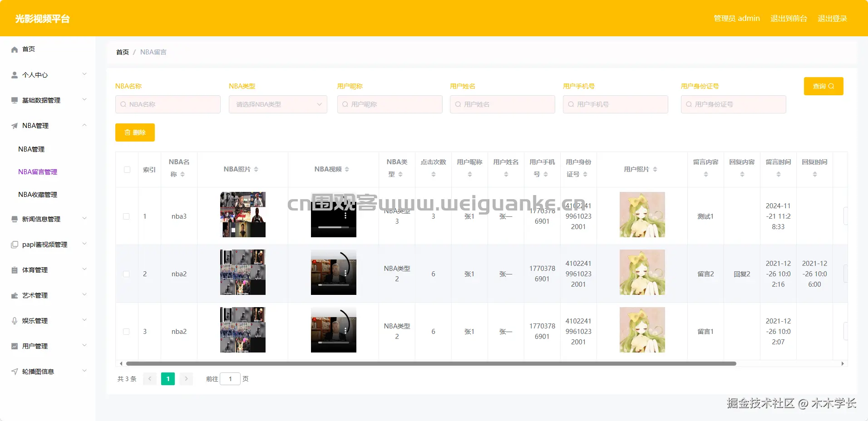Expand the 娱乐管理 menu chevron
The height and width of the screenshot is (421, 868).
pos(84,320)
